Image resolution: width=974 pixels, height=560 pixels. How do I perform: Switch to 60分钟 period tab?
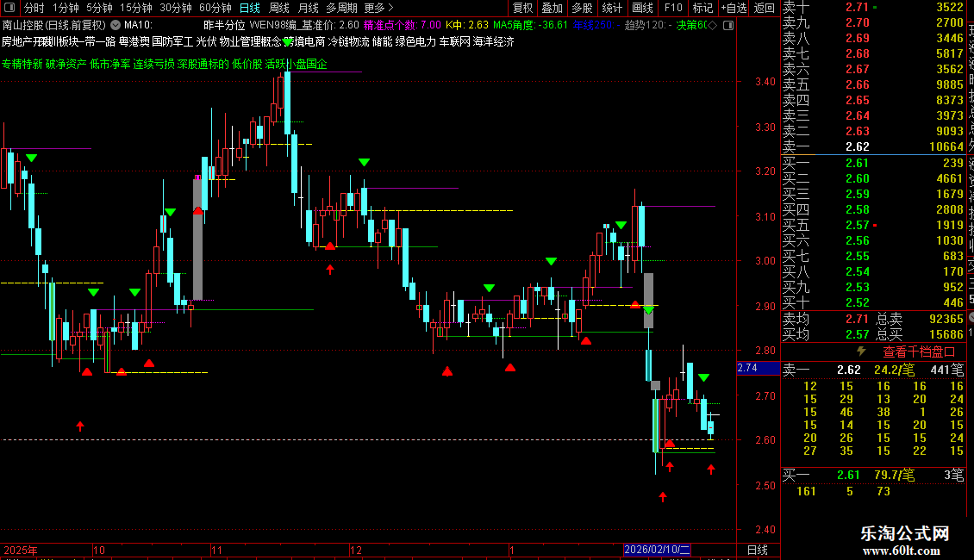point(215,8)
